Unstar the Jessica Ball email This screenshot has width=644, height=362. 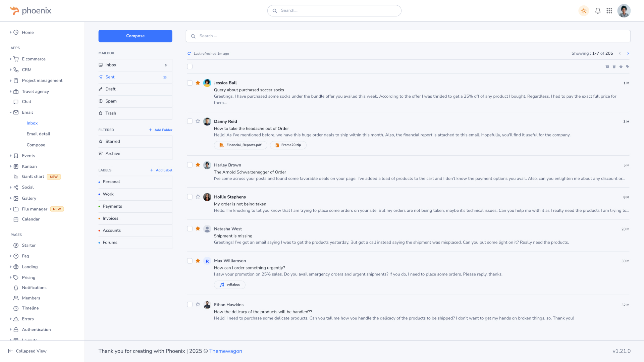pyautogui.click(x=198, y=83)
